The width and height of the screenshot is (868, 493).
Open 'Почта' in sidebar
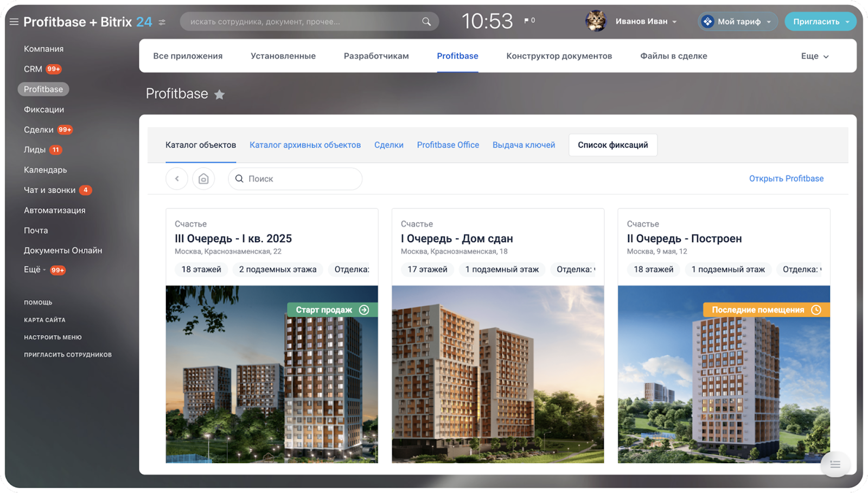(36, 230)
